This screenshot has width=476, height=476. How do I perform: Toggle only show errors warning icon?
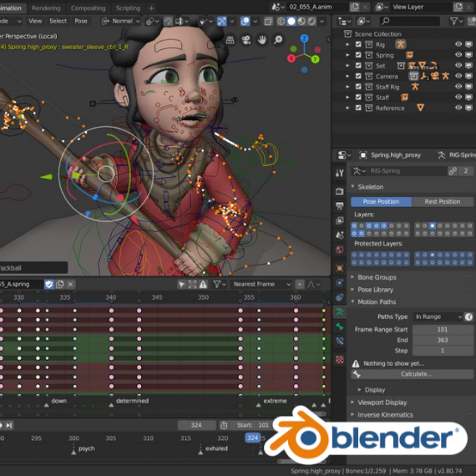tap(203, 284)
